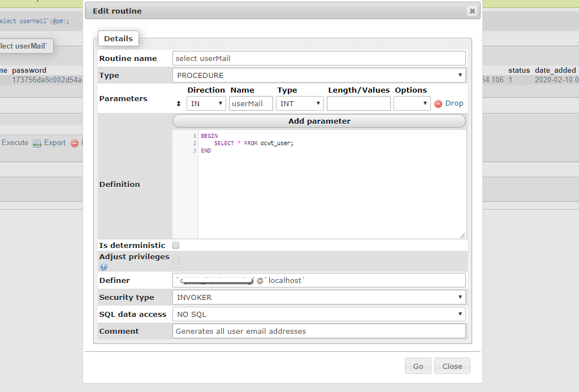Viewport: 579px width, 392px height.
Task: Open the SQL data access dropdown
Action: pos(319,314)
